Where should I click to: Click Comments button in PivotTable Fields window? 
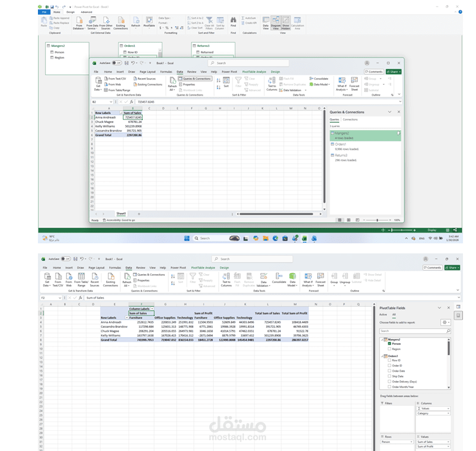pyautogui.click(x=432, y=268)
